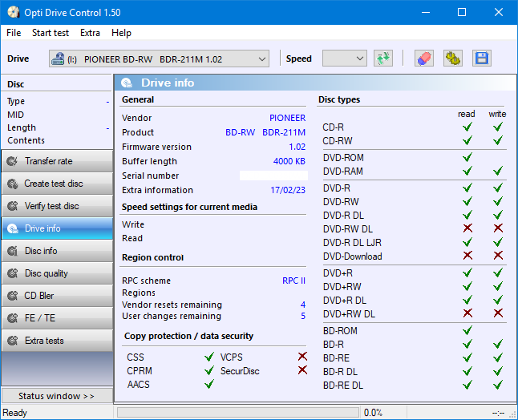Click the 4000 KB buffer length value
The width and height of the screenshot is (518, 420).
289,161
